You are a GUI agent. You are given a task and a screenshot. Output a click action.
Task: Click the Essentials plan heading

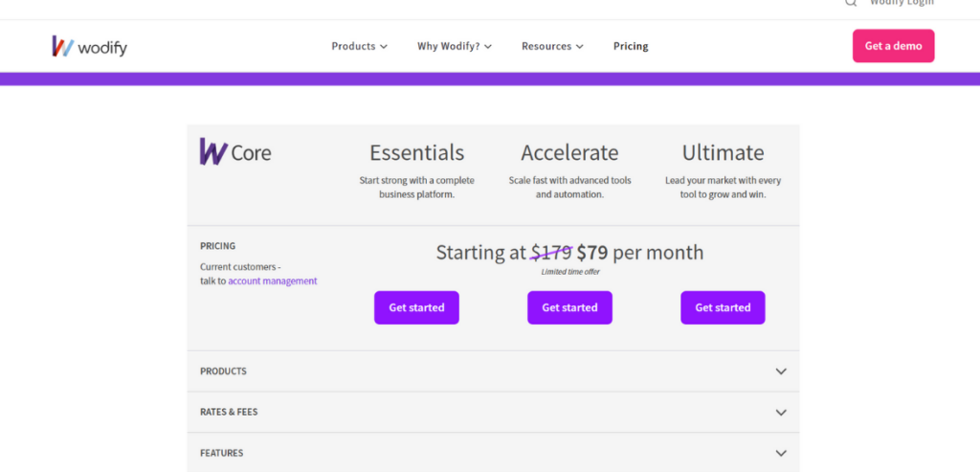click(417, 152)
